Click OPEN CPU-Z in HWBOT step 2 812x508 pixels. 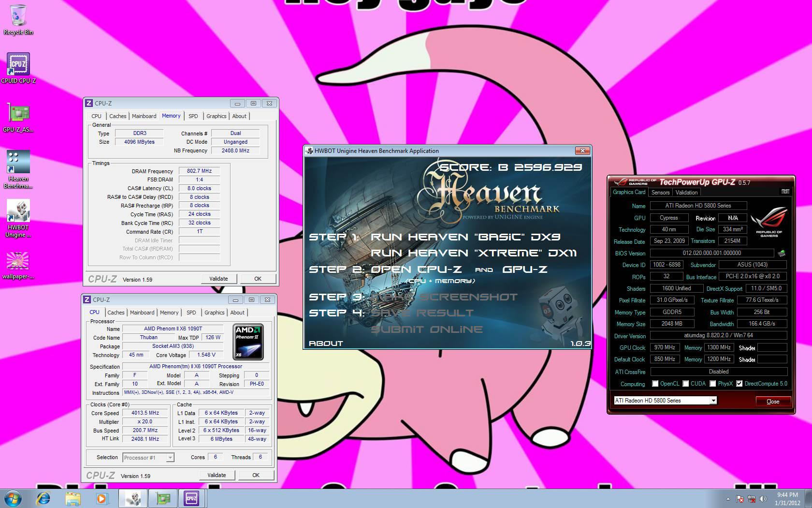(x=416, y=269)
